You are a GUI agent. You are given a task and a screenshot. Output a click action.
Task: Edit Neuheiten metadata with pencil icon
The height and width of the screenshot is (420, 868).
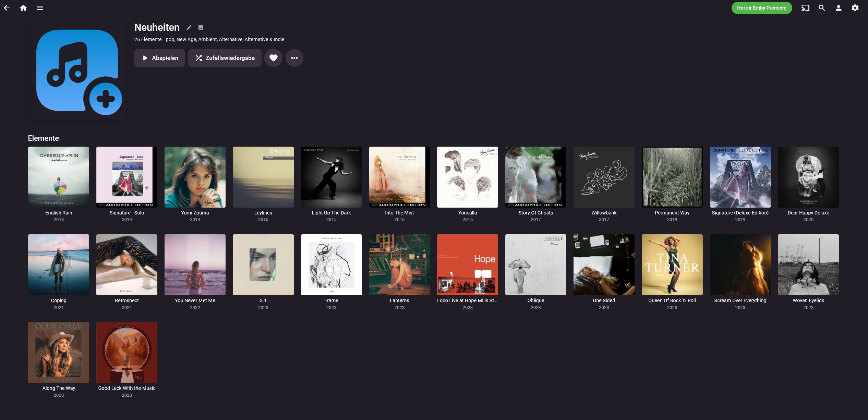189,28
